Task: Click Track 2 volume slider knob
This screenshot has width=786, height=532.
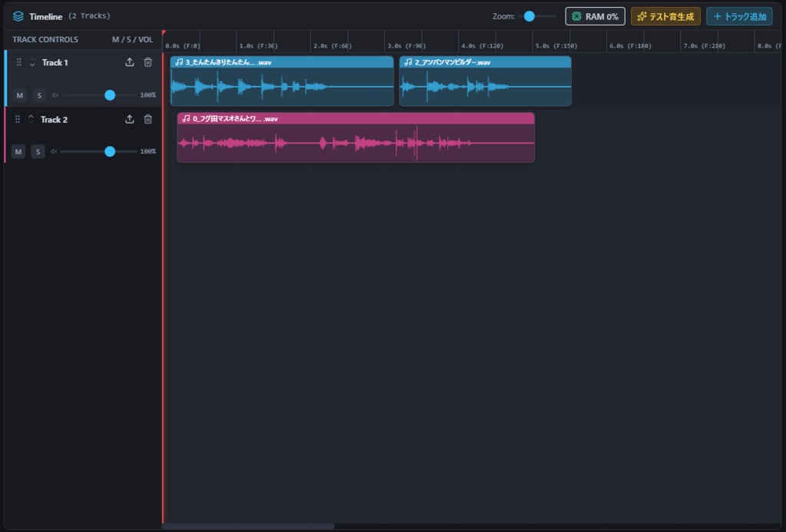Action: click(x=110, y=151)
